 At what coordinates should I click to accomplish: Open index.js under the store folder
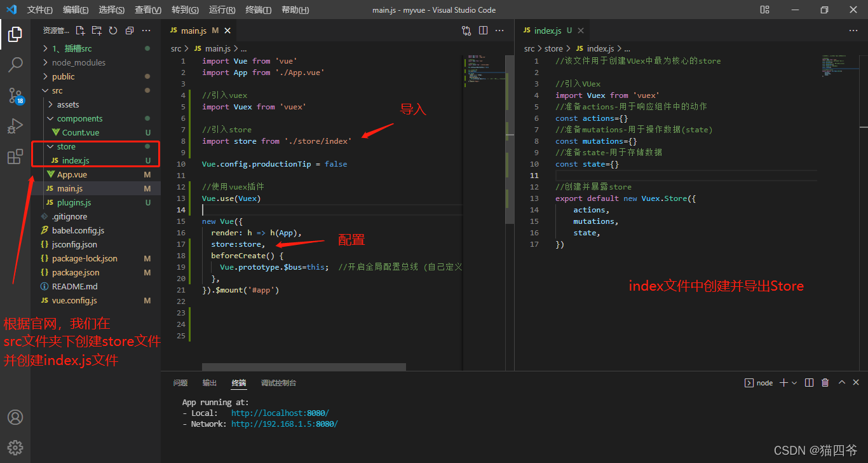point(95,160)
